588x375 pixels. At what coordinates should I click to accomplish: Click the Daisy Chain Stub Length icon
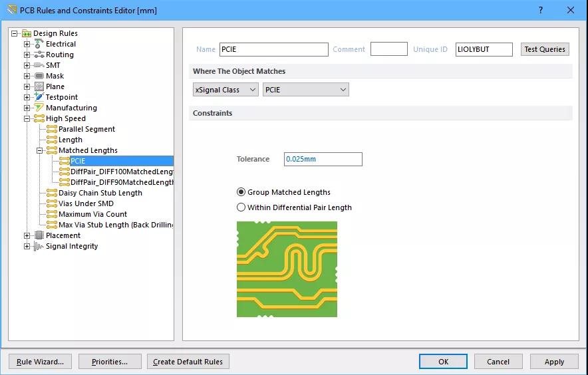(52, 193)
